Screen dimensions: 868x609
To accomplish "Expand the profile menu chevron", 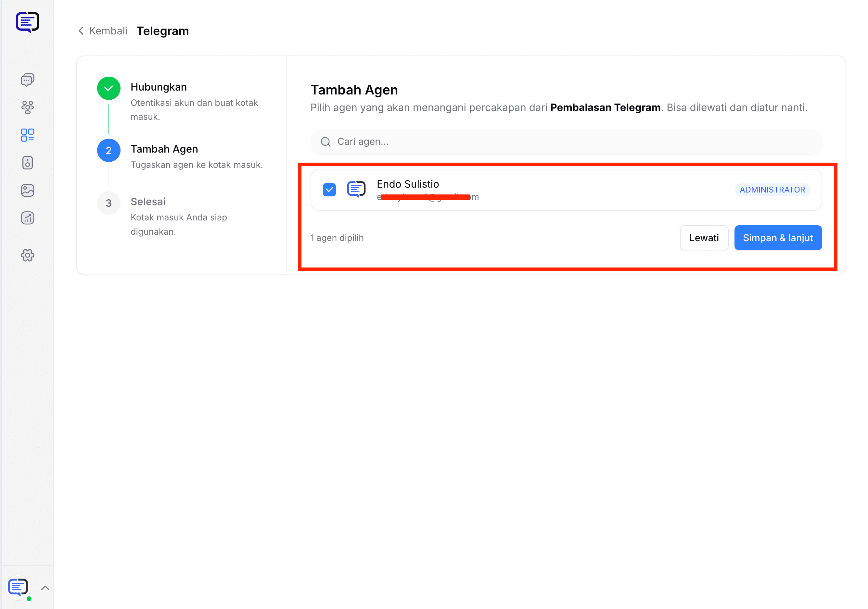I will point(45,588).
